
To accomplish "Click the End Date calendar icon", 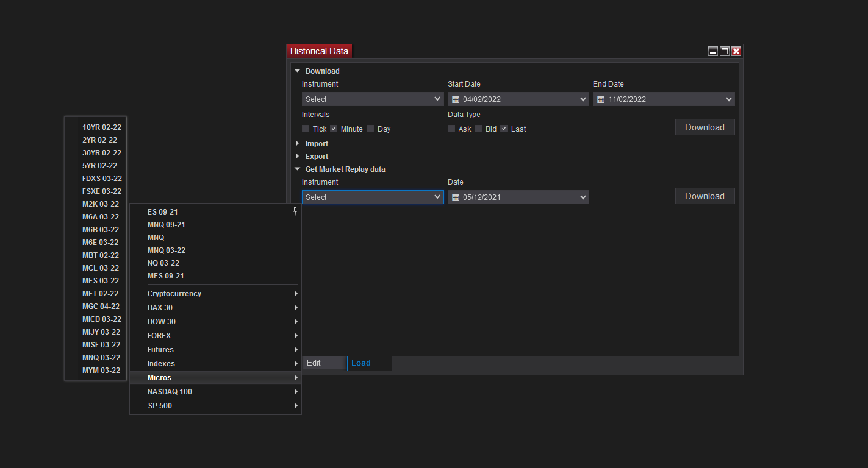I will [600, 99].
